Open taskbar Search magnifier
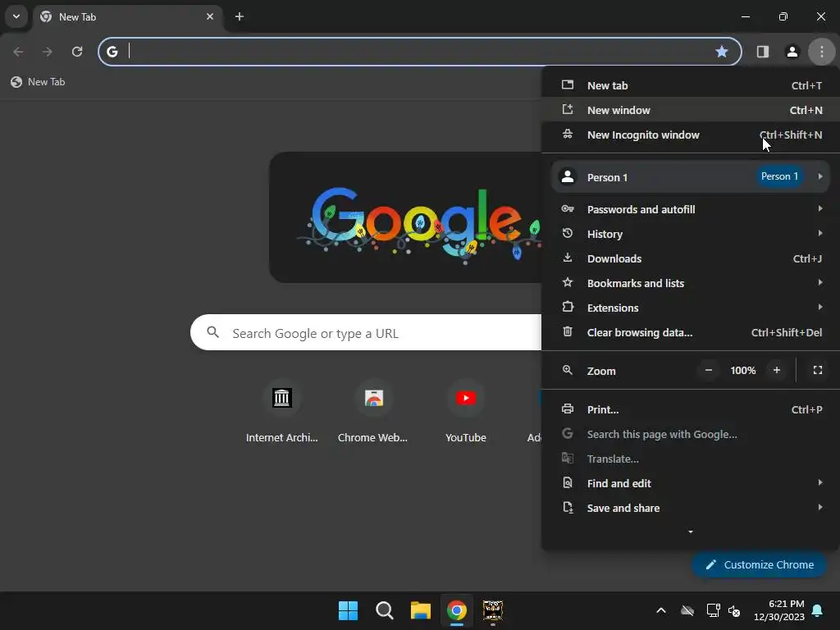Screen dimensions: 840x630 pyautogui.click(x=384, y=610)
